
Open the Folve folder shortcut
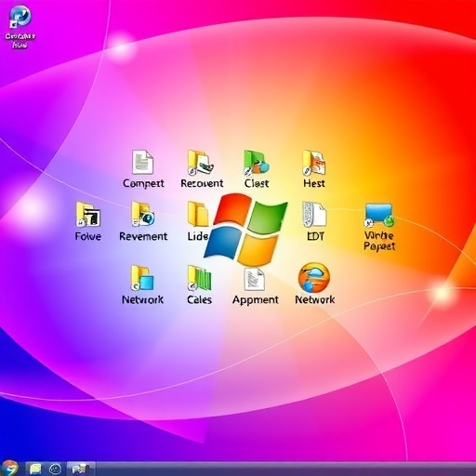[x=88, y=215]
